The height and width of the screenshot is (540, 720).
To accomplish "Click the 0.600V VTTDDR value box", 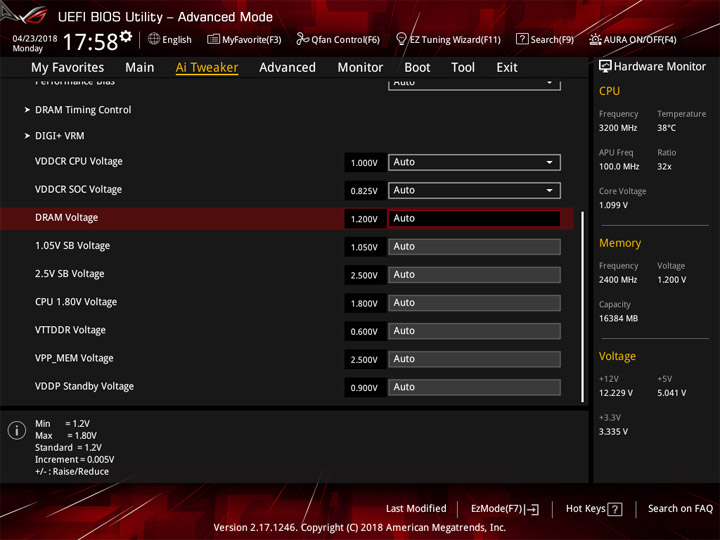I will [365, 331].
